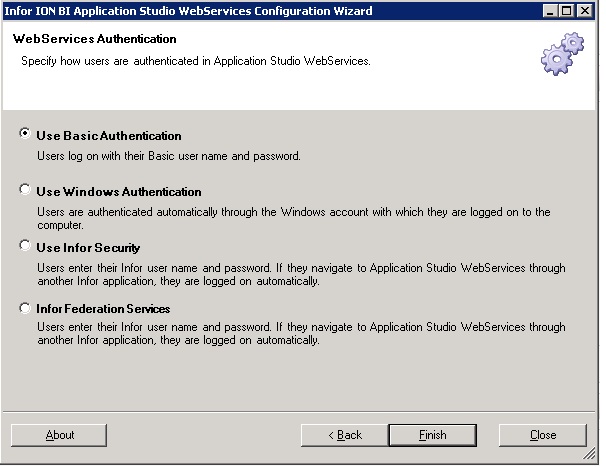Click the description under Use Infor Security
This screenshot has height=467, width=606.
[x=300, y=274]
